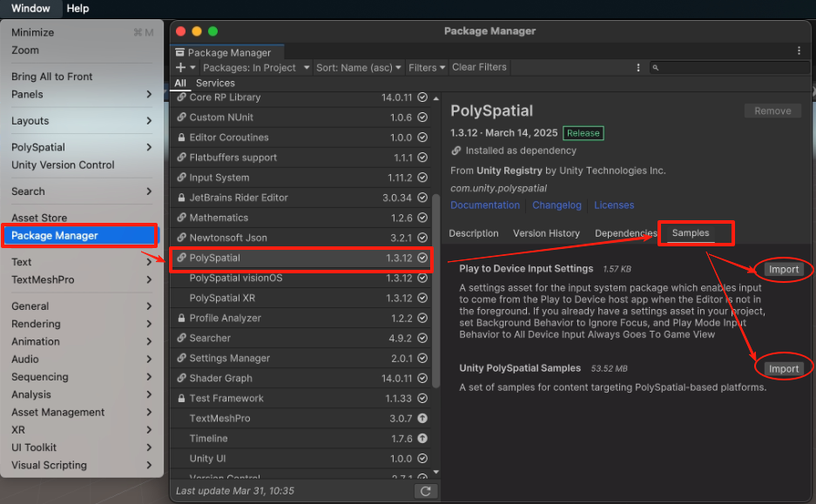Click the package search input field
Viewport: 816px width, 504px height.
pos(732,68)
